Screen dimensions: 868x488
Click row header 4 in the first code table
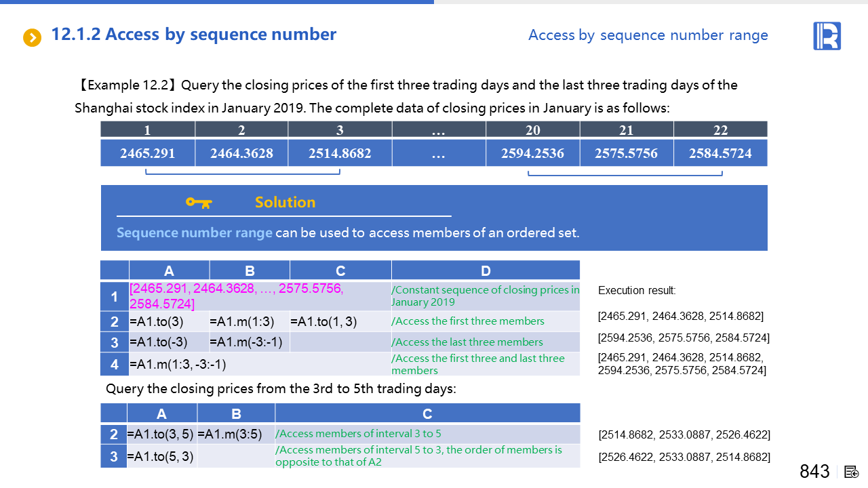pyautogui.click(x=114, y=364)
